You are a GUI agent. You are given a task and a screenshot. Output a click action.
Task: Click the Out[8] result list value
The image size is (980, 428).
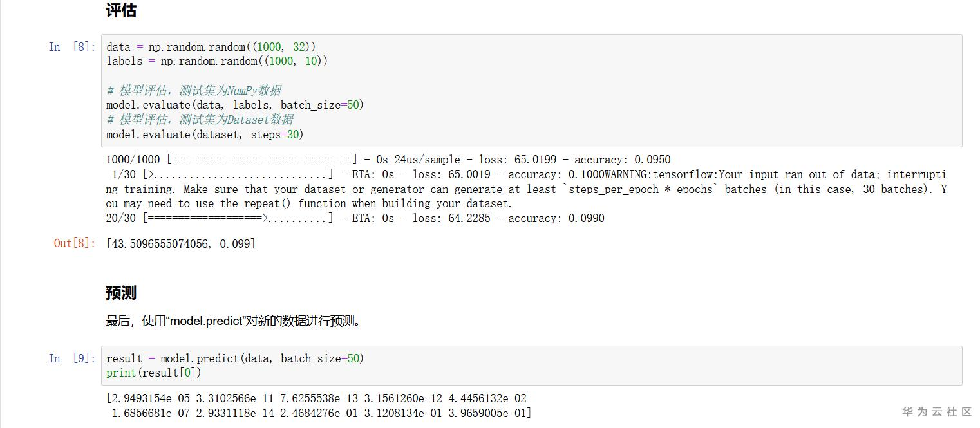click(x=180, y=244)
